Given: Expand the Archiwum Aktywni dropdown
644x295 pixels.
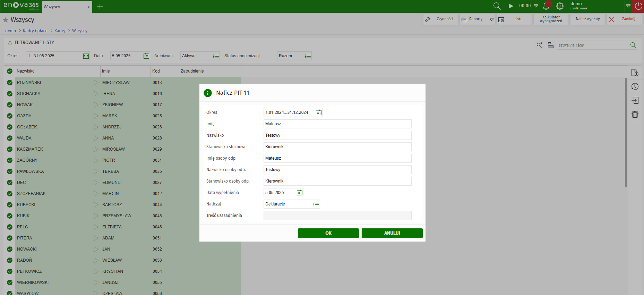Looking at the screenshot, I should [216, 56].
